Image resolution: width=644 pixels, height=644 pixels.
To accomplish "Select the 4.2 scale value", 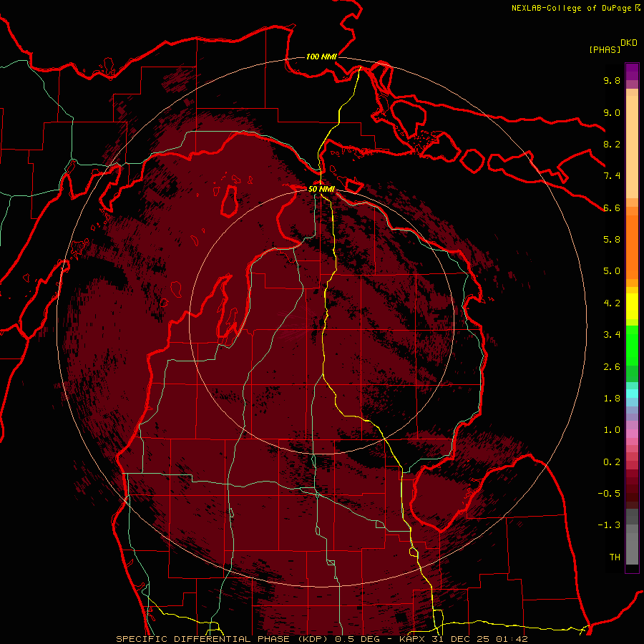I will coord(612,303).
